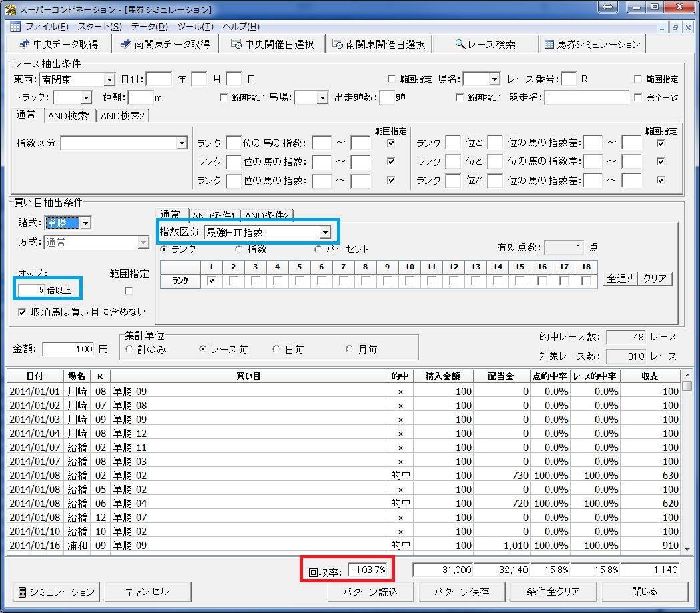Select the 計のみ radio button

(129, 349)
